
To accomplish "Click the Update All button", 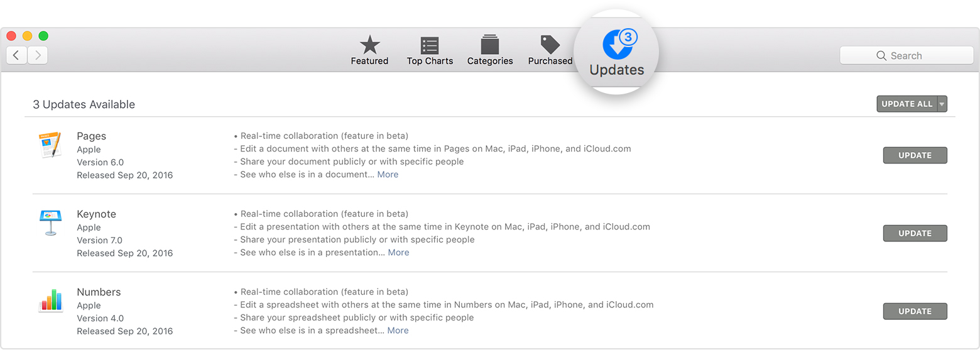I will pos(907,104).
